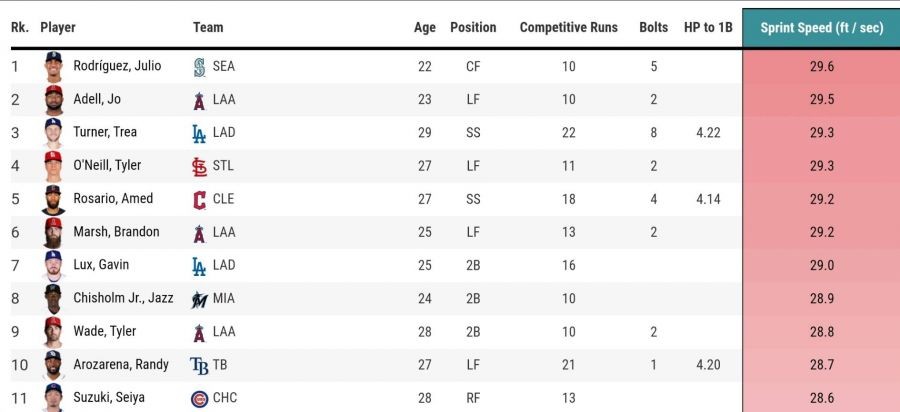Sort the table by Age
The width and height of the screenshot is (900, 412).
point(425,28)
